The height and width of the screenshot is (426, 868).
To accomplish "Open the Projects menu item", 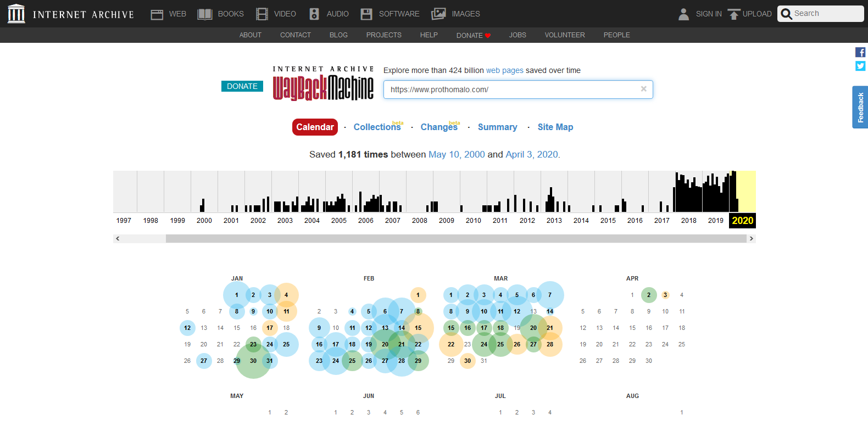I will (x=384, y=35).
